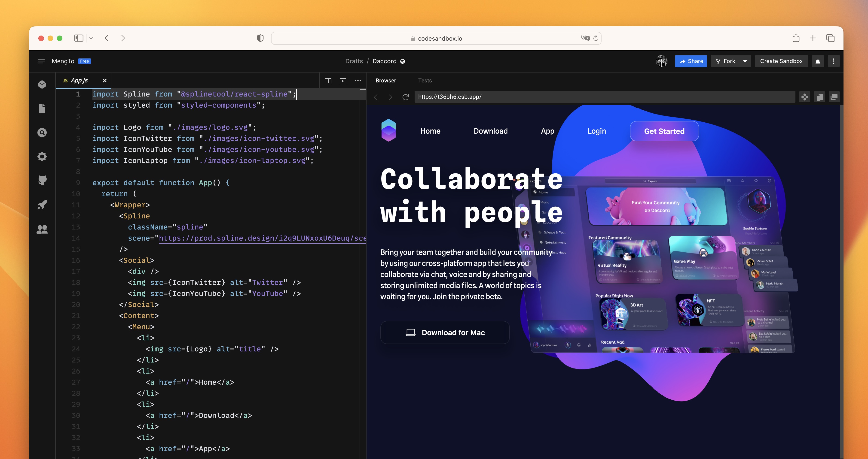Switch to the Tests tab
Screen dimensions: 868x459
[425, 81]
